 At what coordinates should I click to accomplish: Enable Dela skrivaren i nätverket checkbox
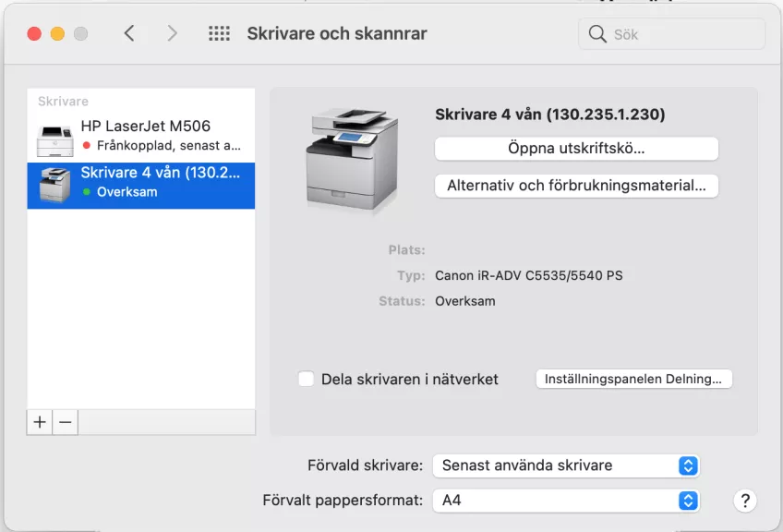point(307,379)
